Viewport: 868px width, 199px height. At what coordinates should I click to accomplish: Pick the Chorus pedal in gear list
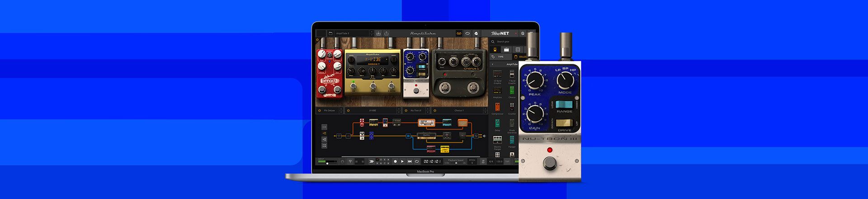(x=512, y=92)
